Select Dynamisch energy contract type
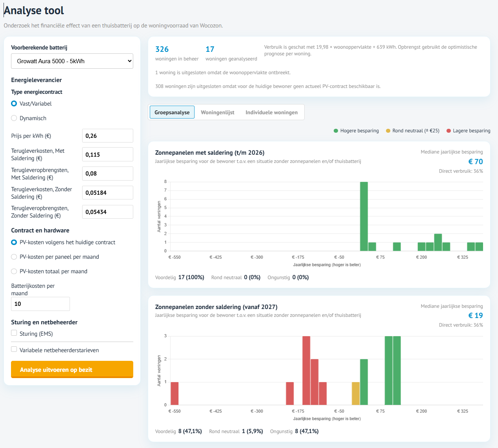Viewport: 498px width, 448px height. click(14, 118)
